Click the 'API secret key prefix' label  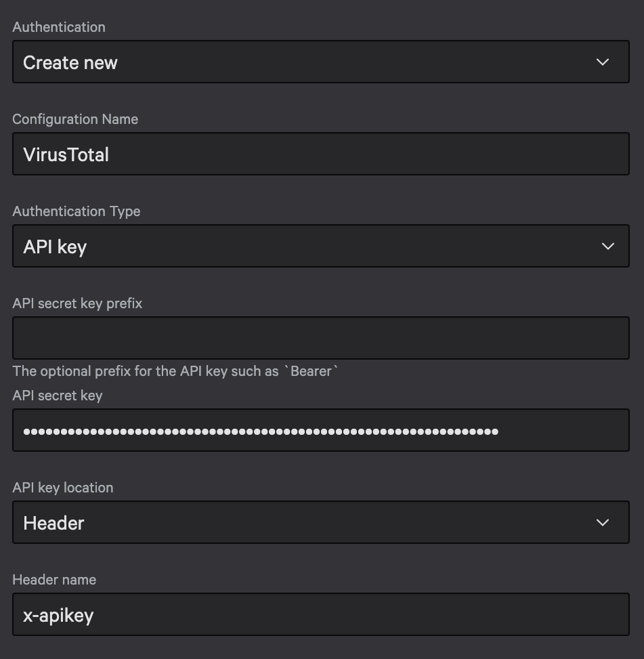point(77,303)
